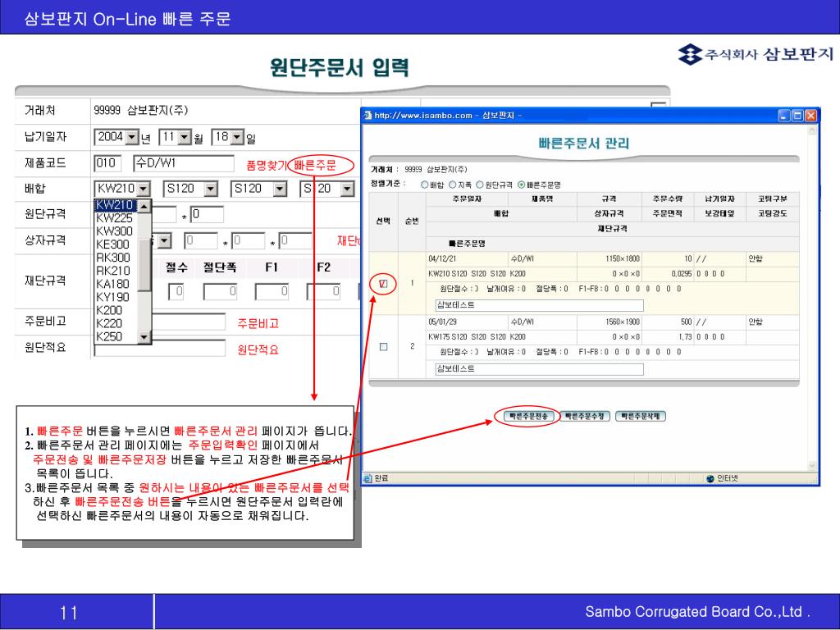840x630 pixels.
Task: Click the 빠른주문수정 button
Action: (584, 416)
